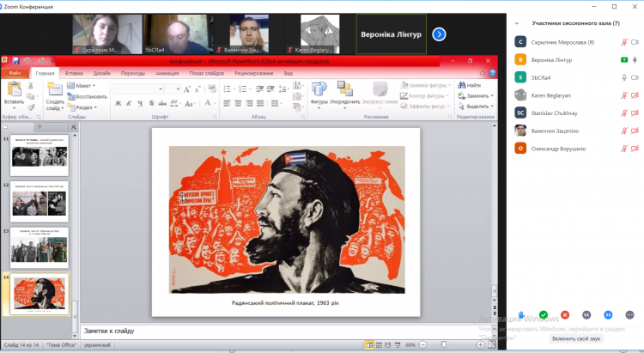
Task: Click the Найти find binoculars button
Action: (470, 85)
